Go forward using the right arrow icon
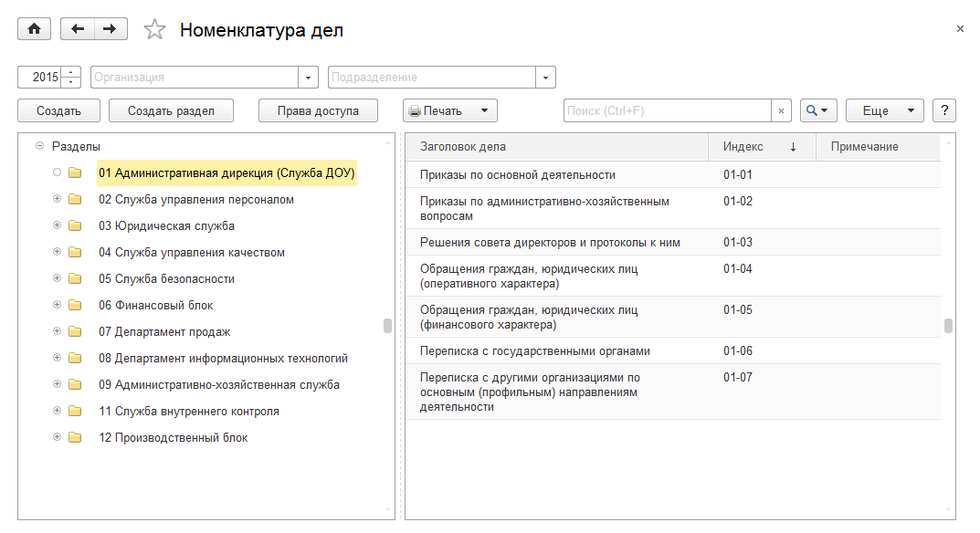980x533 pixels. [x=110, y=28]
